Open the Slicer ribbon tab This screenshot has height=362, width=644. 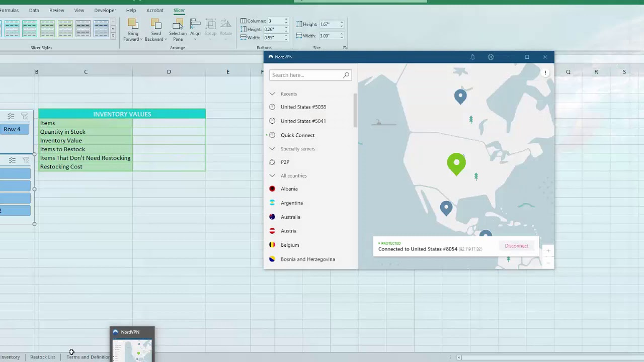point(179,10)
